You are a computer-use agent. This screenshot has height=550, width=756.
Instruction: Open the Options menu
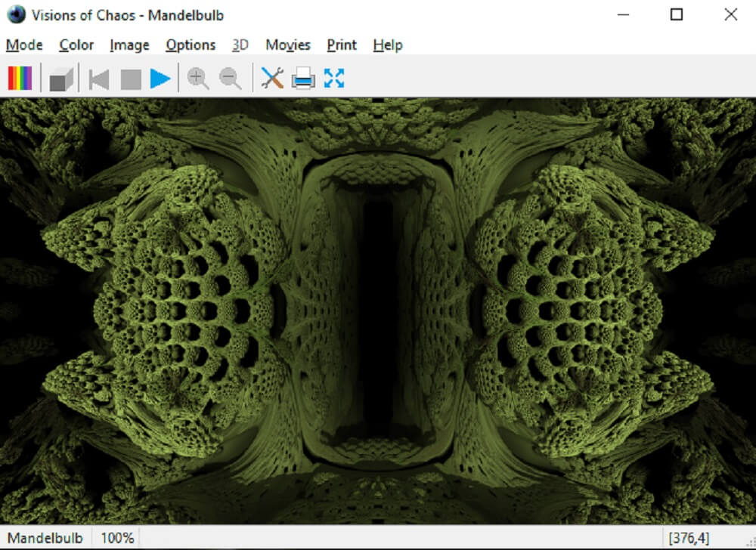(x=191, y=45)
